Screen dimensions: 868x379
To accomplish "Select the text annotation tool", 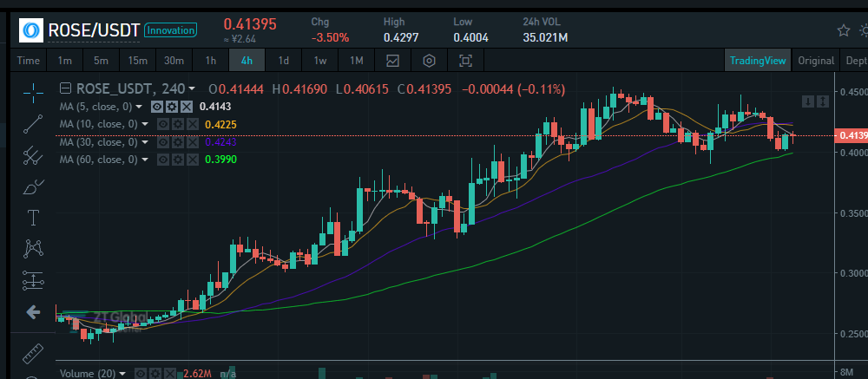I will (x=33, y=218).
